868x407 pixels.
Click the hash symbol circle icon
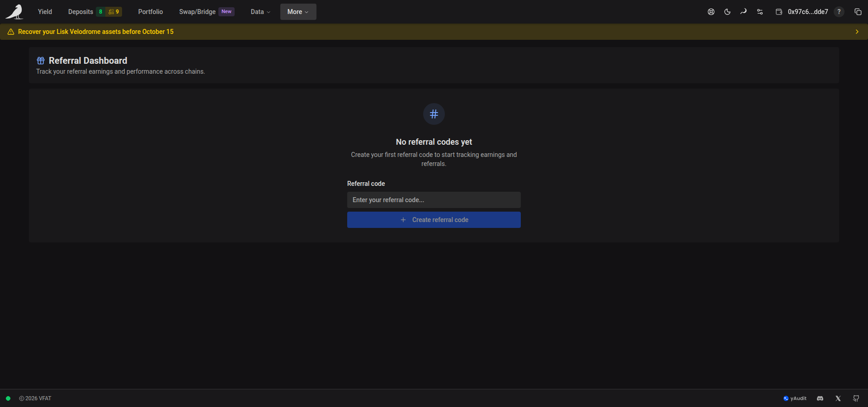pyautogui.click(x=434, y=114)
